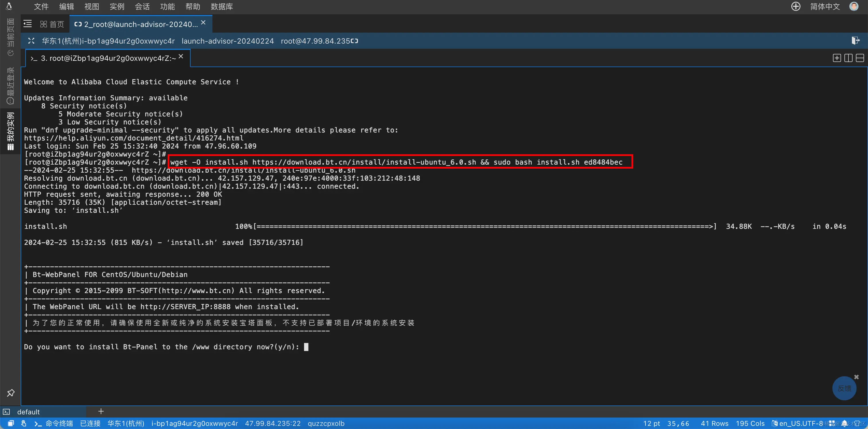
Task: Click the split terminal horizontally icon
Action: click(860, 58)
